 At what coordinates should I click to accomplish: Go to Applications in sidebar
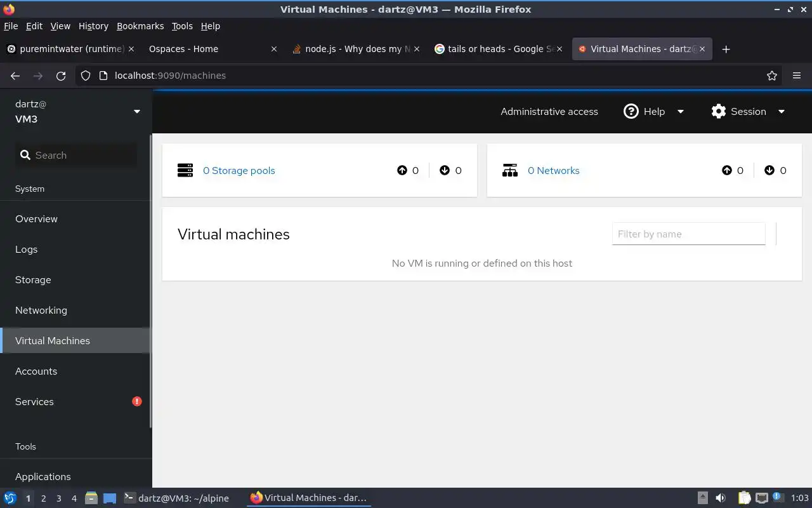75,476
